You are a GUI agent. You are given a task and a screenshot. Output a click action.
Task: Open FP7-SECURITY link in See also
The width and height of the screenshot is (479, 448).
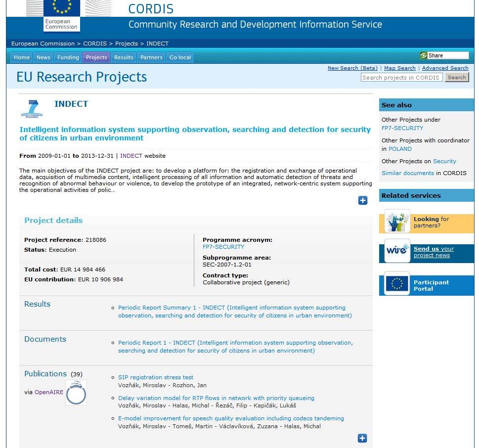402,128
